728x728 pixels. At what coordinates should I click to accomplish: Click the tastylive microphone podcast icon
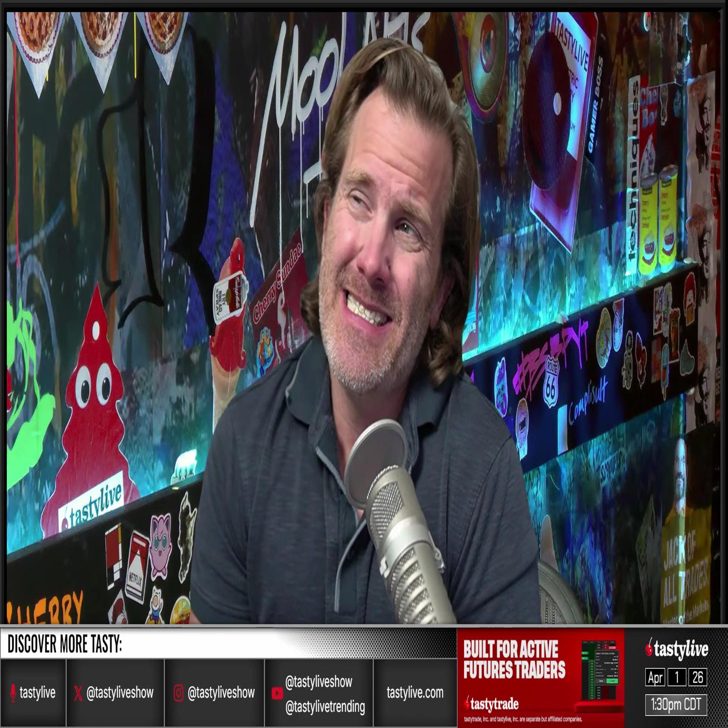(13, 693)
